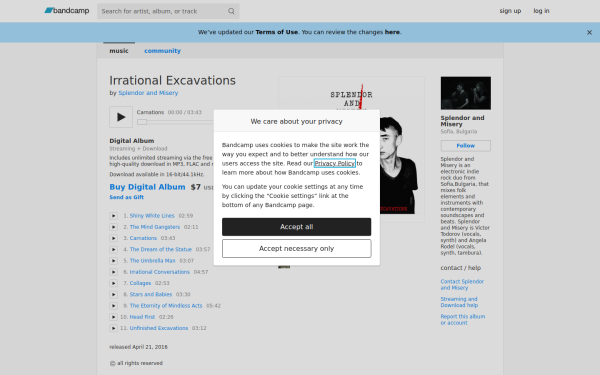This screenshot has width=600, height=375.
Task: Play track 8 Stars and Babies
Action: point(114,294)
